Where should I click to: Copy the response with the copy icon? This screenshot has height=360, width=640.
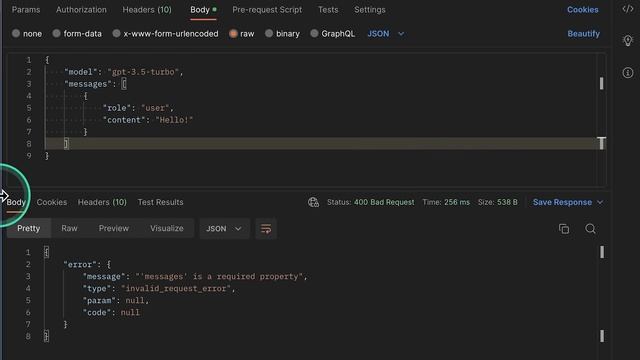564,229
